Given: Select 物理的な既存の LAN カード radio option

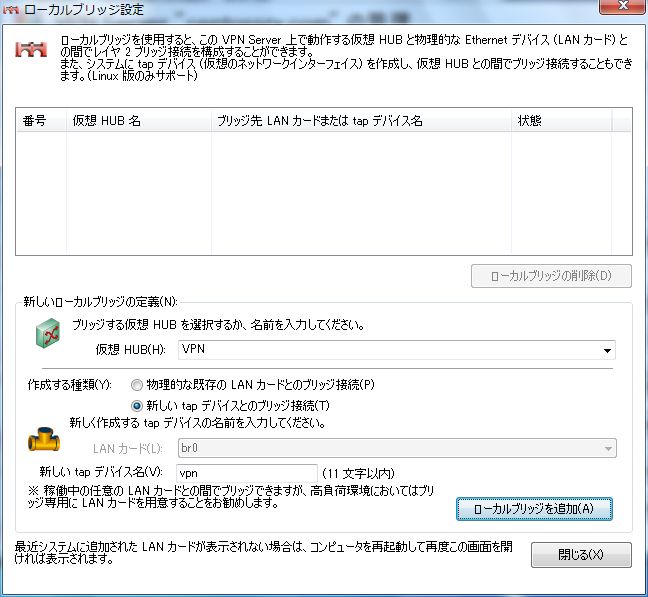Looking at the screenshot, I should tap(136, 385).
